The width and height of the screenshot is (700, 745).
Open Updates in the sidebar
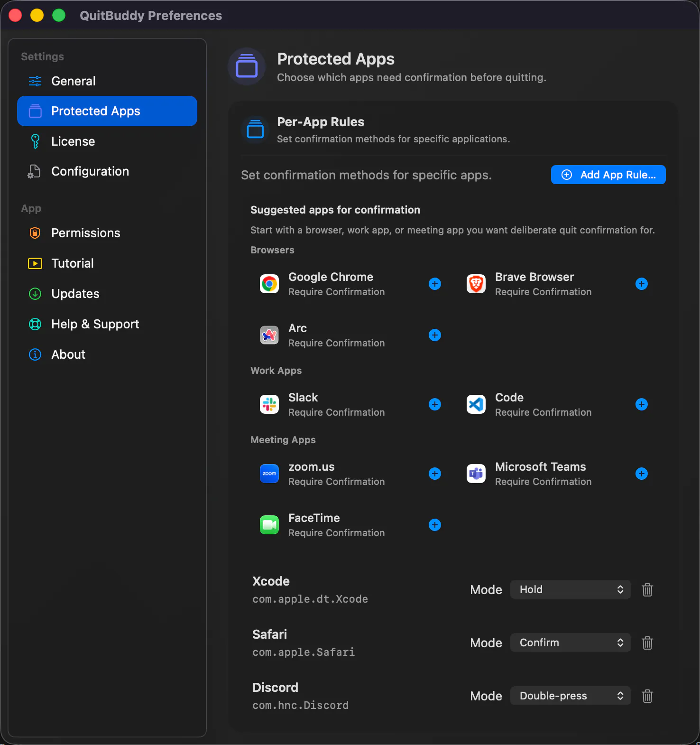tap(107, 294)
